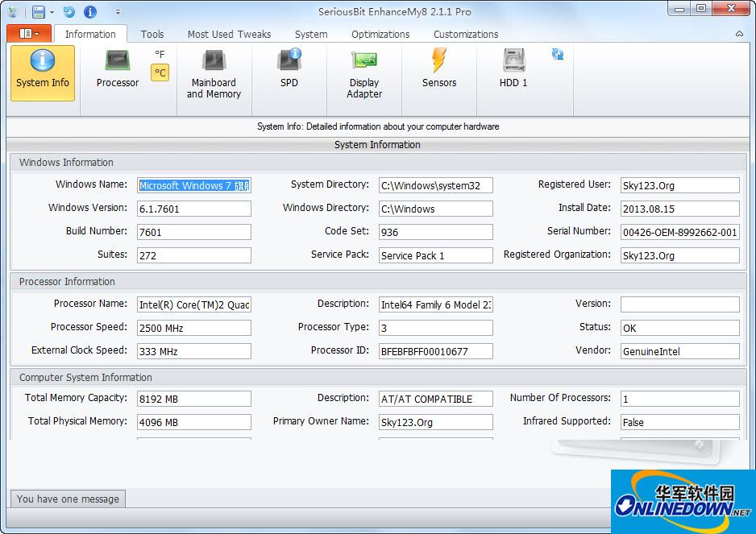Click the Total Memory Capacity field
The width and height of the screenshot is (756, 534).
193,399
